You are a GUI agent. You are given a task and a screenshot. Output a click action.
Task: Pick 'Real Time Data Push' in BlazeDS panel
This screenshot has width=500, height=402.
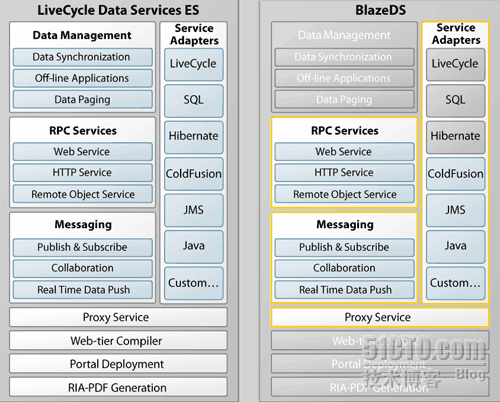point(345,290)
